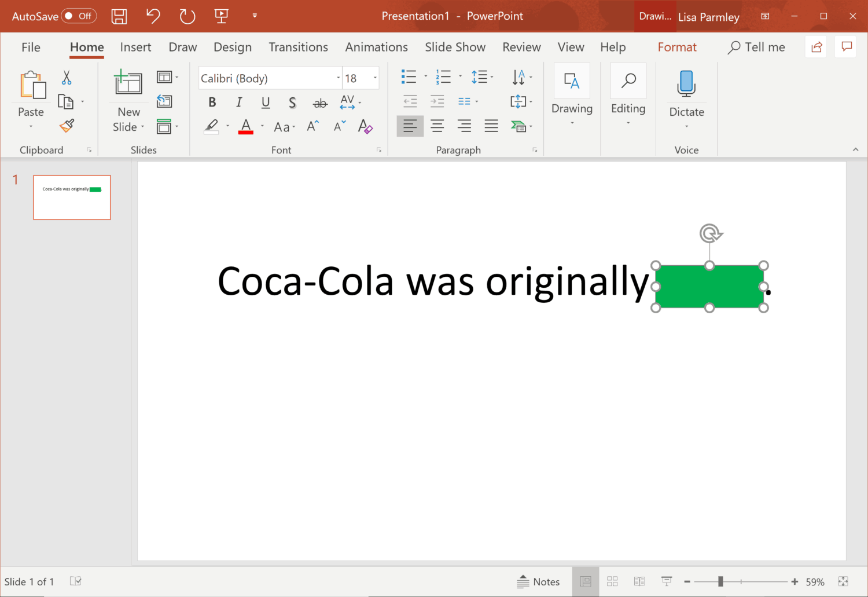The width and height of the screenshot is (868, 597).
Task: Toggle Italic formatting
Action: 239,102
